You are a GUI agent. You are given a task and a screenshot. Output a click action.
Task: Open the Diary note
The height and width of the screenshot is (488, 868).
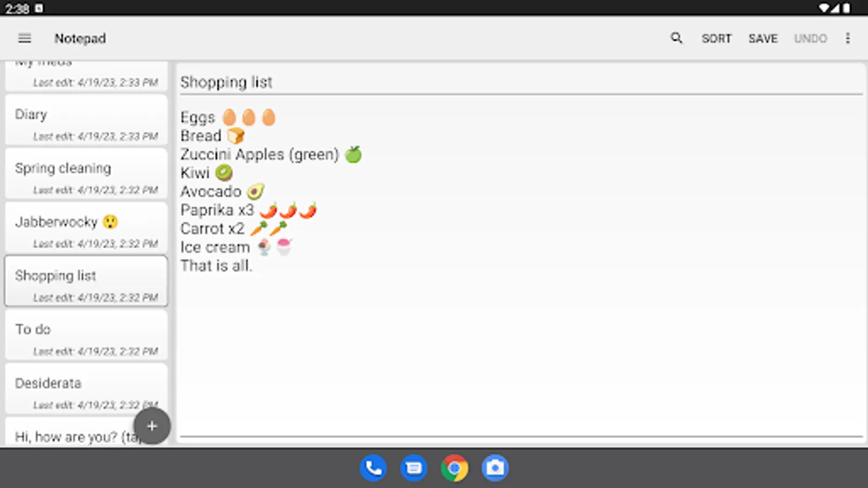click(86, 120)
